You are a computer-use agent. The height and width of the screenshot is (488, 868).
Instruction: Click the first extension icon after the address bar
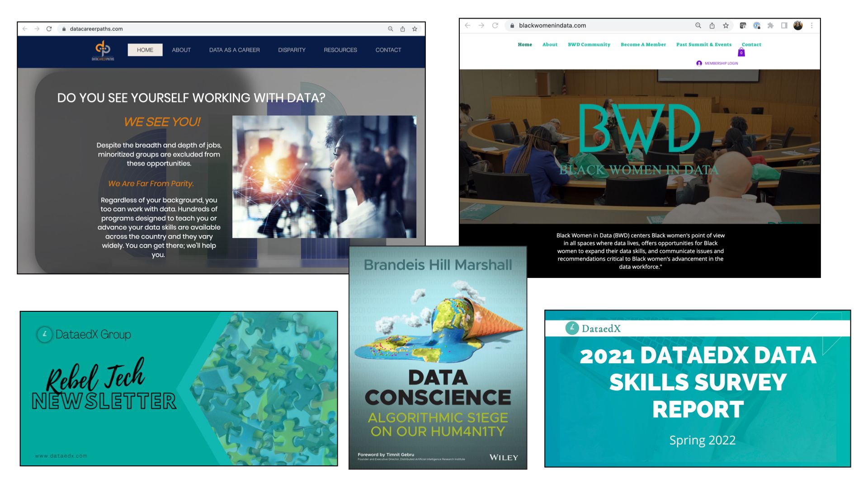[743, 26]
